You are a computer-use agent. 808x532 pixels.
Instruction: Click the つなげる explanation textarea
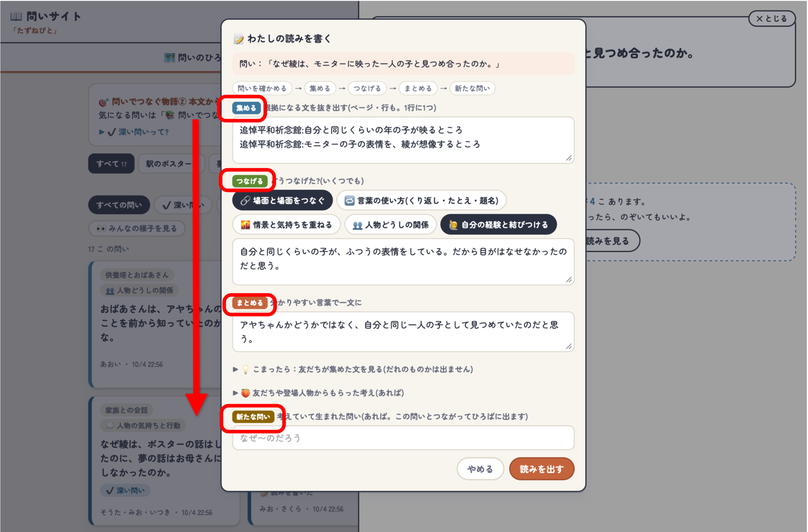(x=403, y=262)
